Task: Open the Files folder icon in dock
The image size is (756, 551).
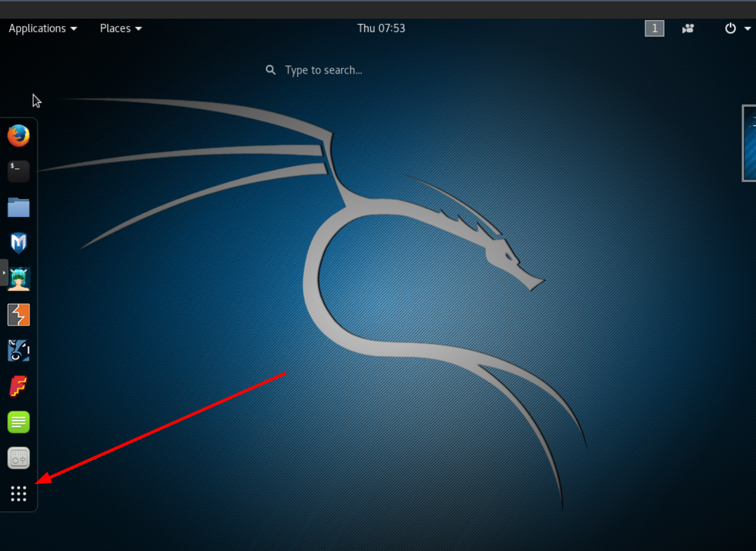Action: 19,207
